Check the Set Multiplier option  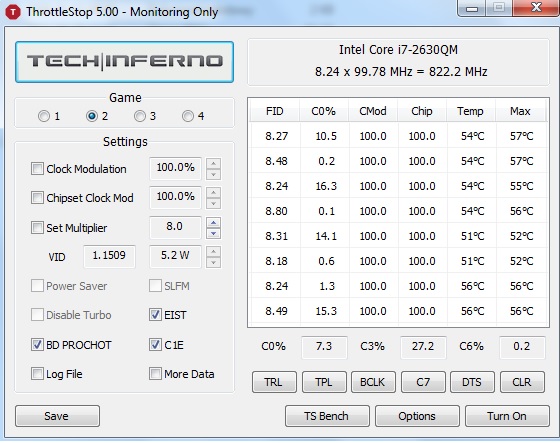pos(37,228)
